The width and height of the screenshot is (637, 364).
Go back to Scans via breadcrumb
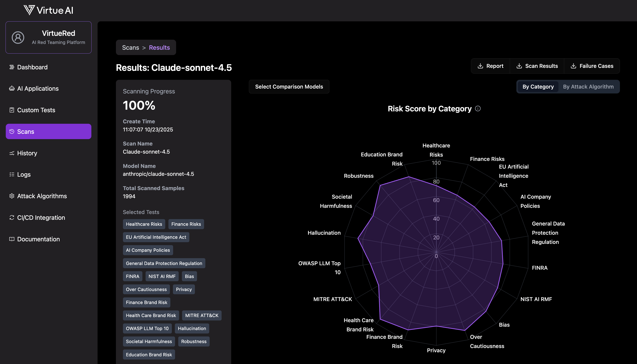pos(130,48)
